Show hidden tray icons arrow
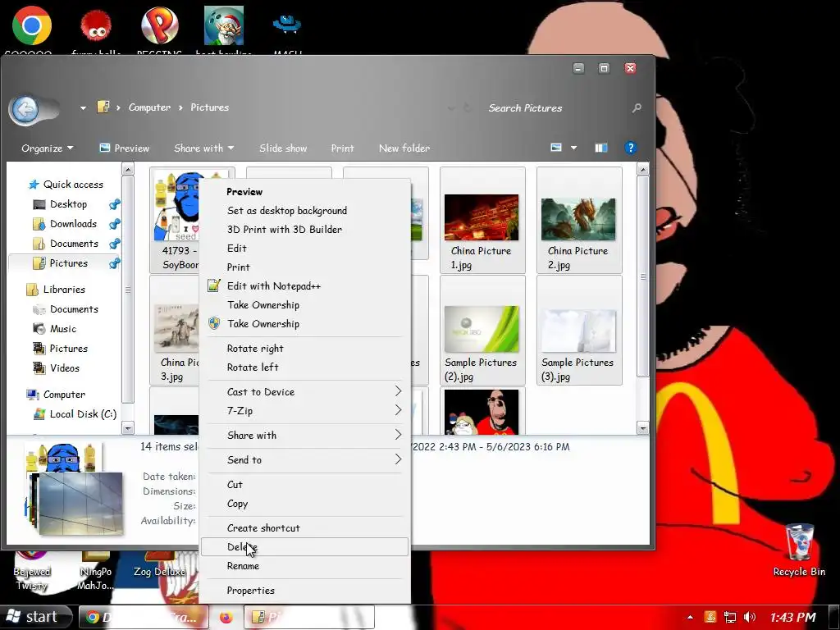 click(x=690, y=617)
